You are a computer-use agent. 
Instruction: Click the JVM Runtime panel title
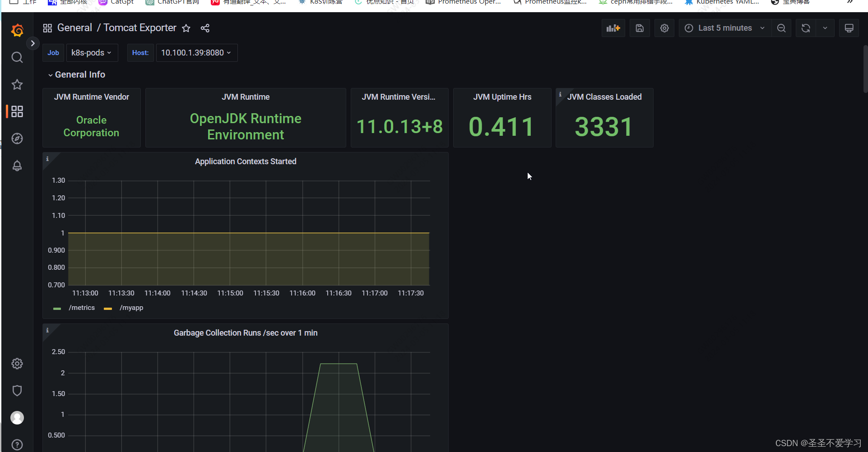(x=246, y=97)
